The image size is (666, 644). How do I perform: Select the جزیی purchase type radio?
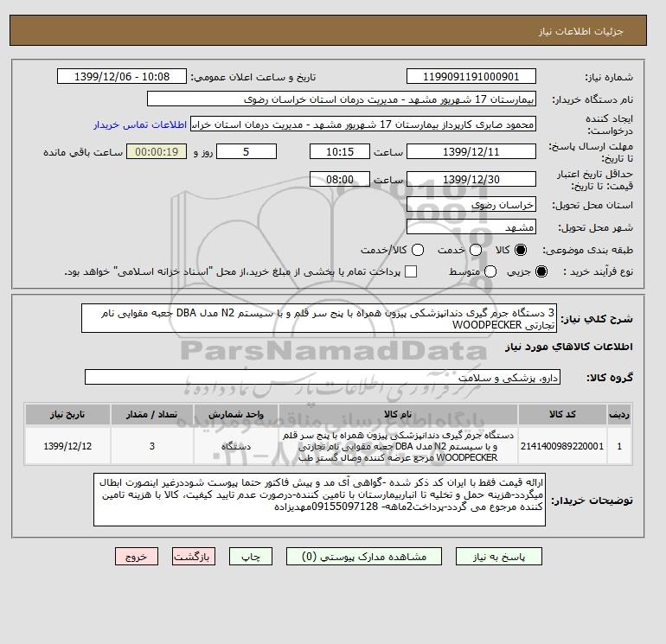point(541,271)
